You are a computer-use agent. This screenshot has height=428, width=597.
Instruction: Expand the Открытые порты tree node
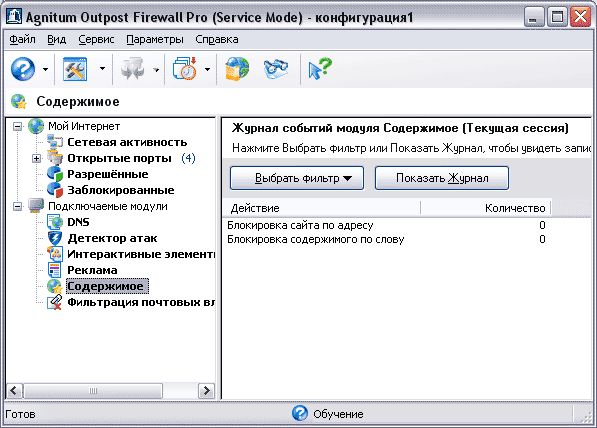(x=36, y=158)
